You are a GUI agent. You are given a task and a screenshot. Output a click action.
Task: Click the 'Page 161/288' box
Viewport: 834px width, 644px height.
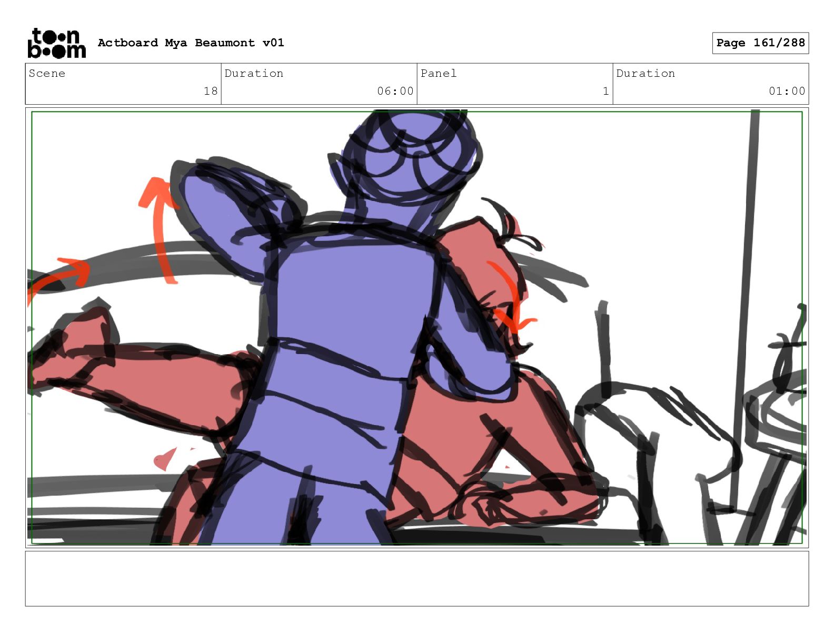pos(760,43)
